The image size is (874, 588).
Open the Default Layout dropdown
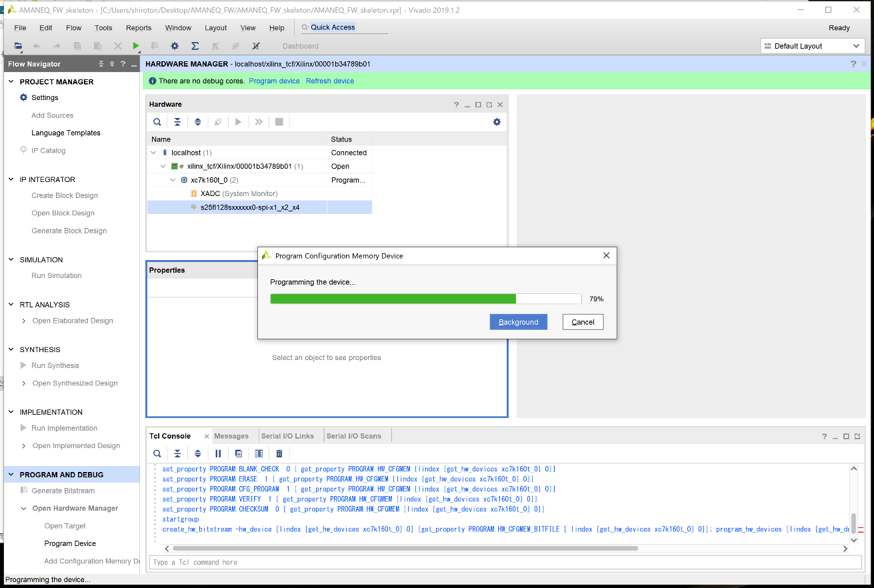click(x=813, y=46)
